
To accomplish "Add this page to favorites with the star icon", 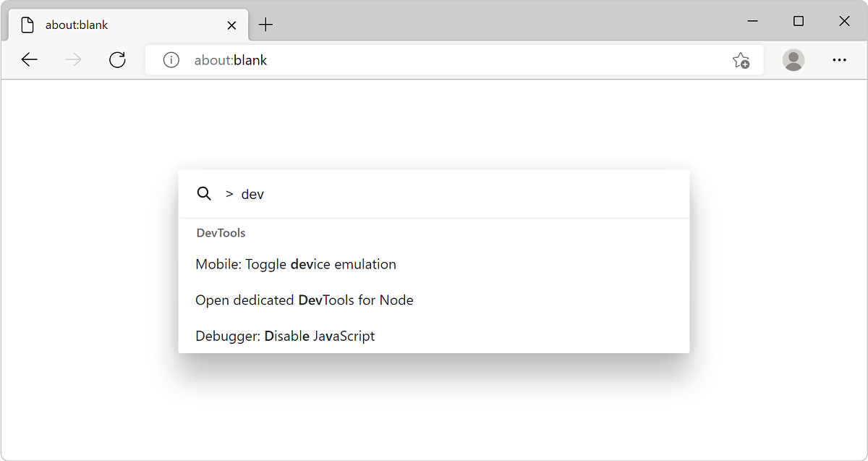I will tap(741, 61).
